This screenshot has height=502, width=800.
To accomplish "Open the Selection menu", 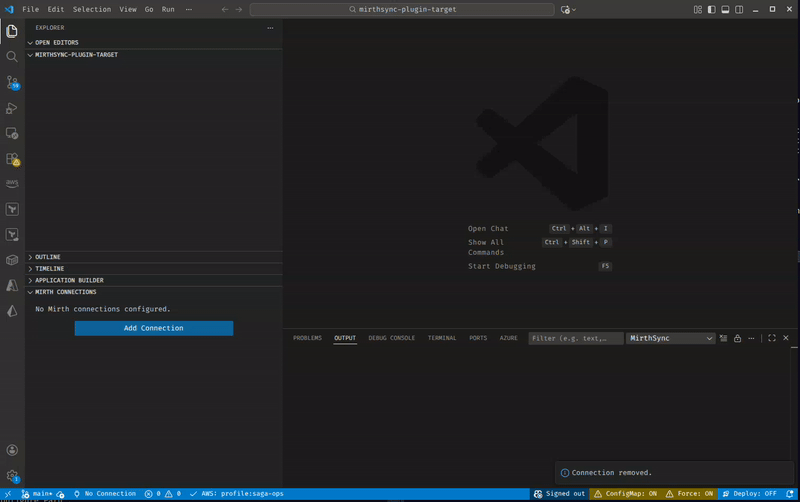I will 92,9.
